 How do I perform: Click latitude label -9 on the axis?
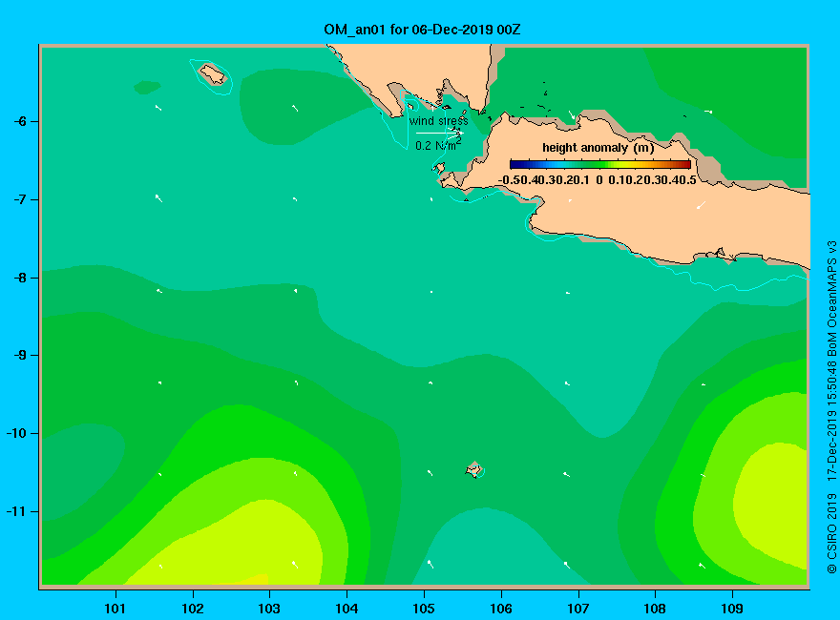(20, 356)
